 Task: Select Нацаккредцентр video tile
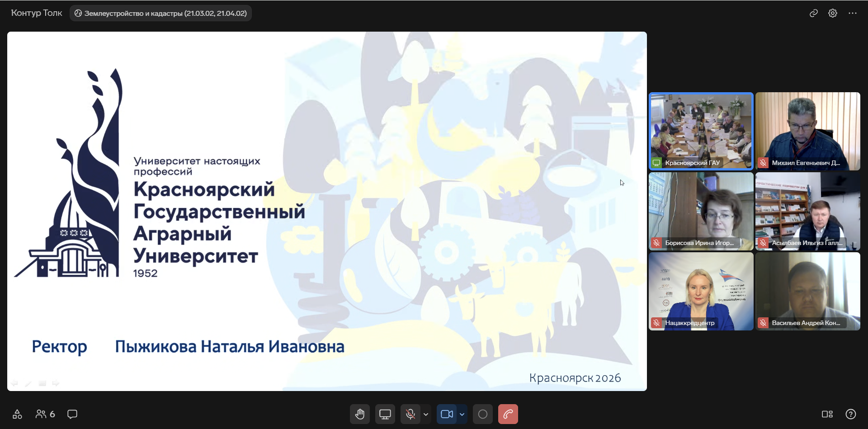point(701,291)
